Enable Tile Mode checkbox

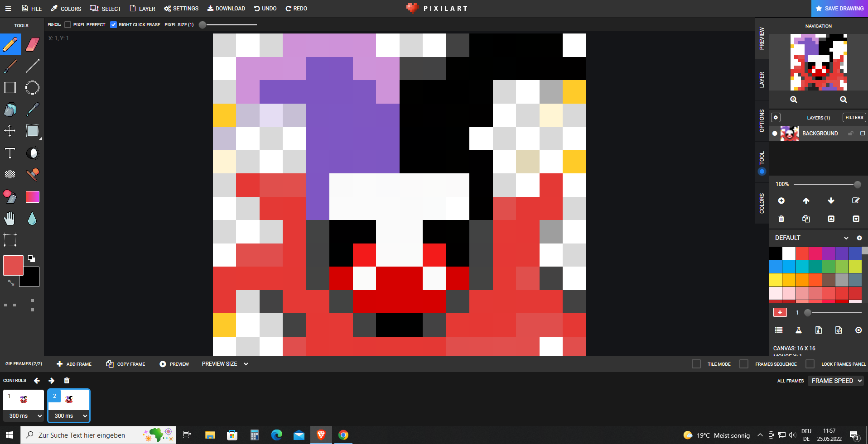pos(696,364)
